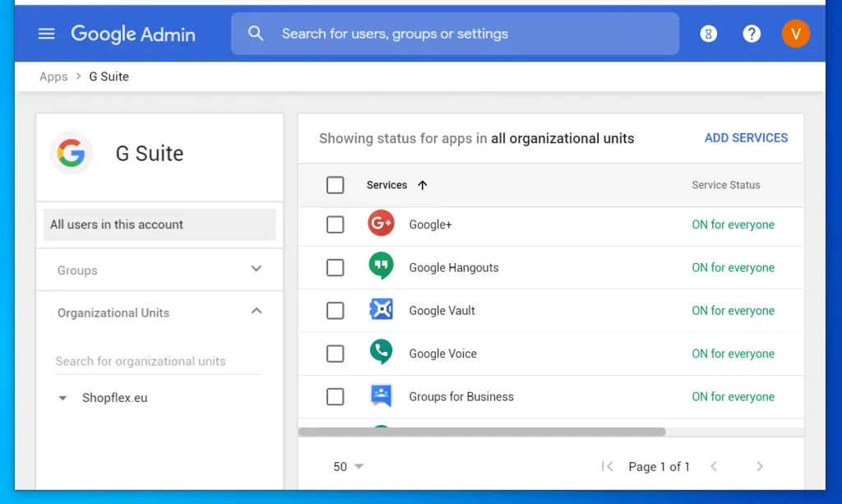Image resolution: width=842 pixels, height=504 pixels.
Task: Open the user account avatar
Action: pos(795,34)
